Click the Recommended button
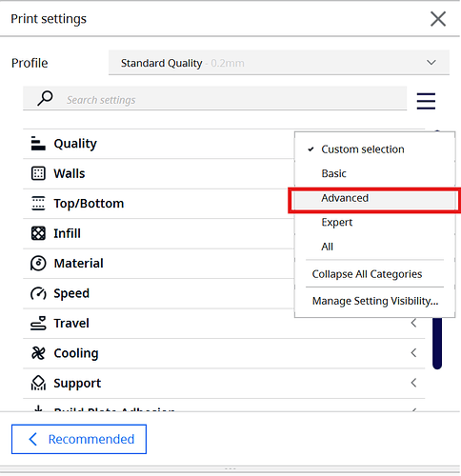 (x=79, y=439)
